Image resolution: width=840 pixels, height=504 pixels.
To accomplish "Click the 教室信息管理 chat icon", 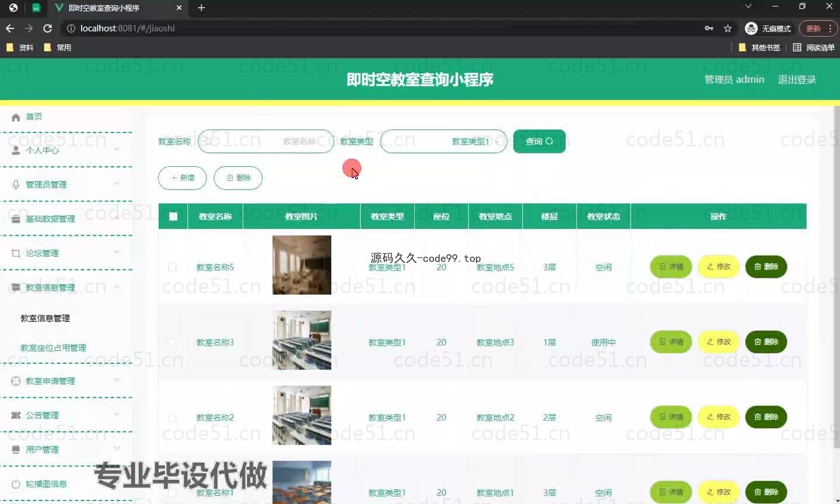I will (x=16, y=288).
